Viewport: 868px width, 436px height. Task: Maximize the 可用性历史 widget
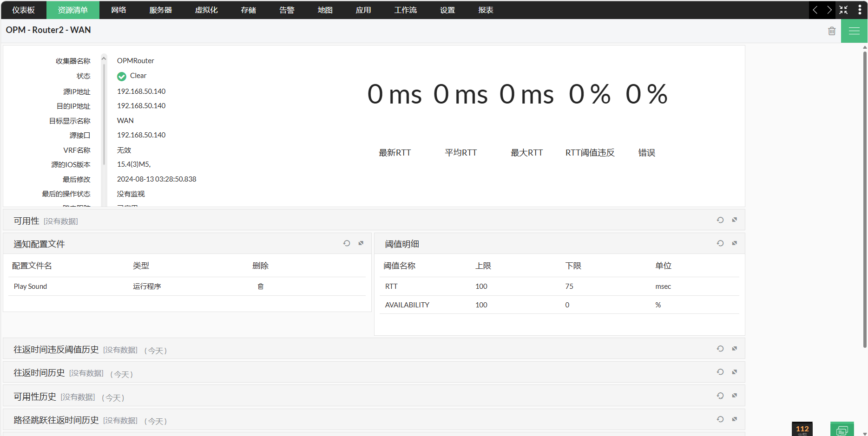tap(735, 395)
